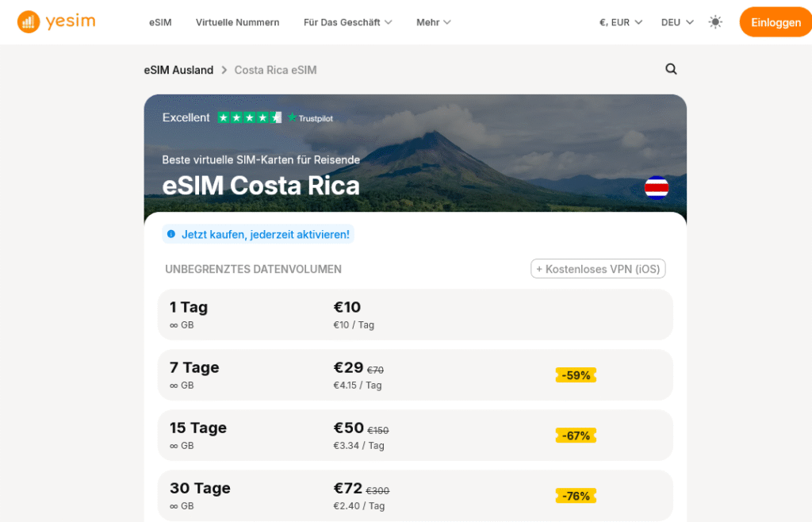The height and width of the screenshot is (522, 812).
Task: Expand the Für Das Geschäft menu
Action: (x=347, y=22)
